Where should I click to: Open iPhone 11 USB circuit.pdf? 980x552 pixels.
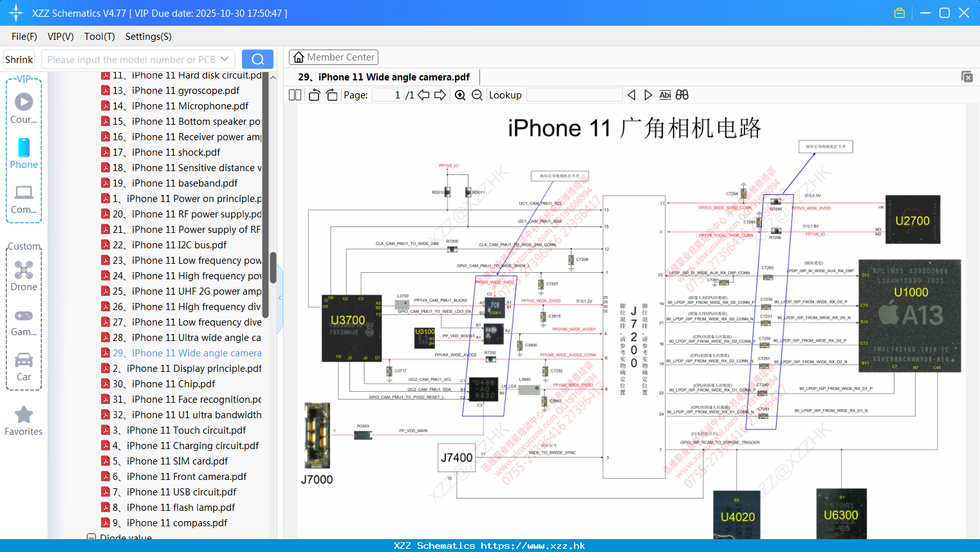pyautogui.click(x=169, y=492)
